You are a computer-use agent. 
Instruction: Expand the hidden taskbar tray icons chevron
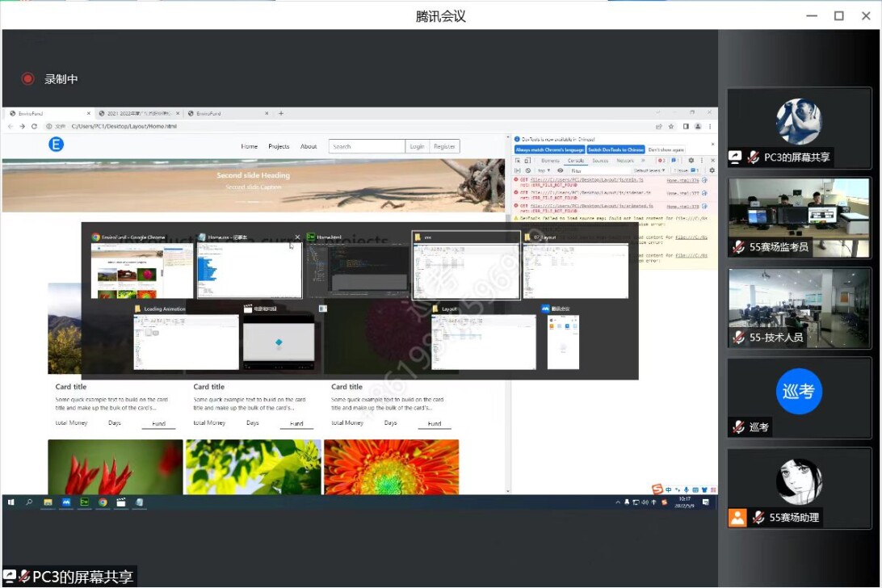pyautogui.click(x=618, y=502)
